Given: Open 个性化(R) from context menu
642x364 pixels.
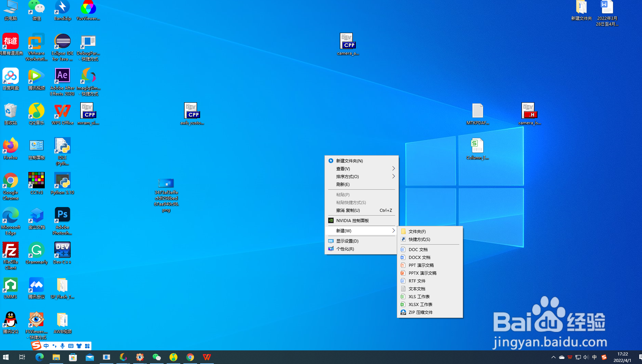Looking at the screenshot, I should [361, 249].
